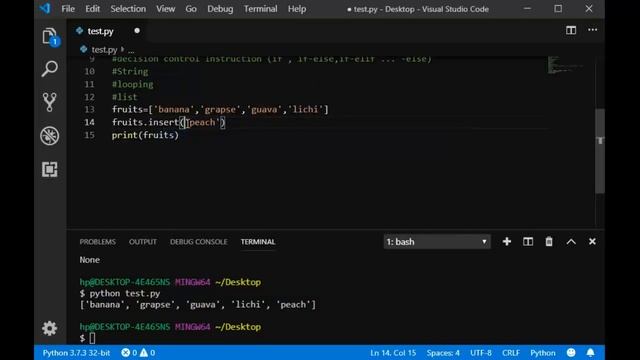Open the terminal selector 1: bash dropdown

tap(437, 242)
